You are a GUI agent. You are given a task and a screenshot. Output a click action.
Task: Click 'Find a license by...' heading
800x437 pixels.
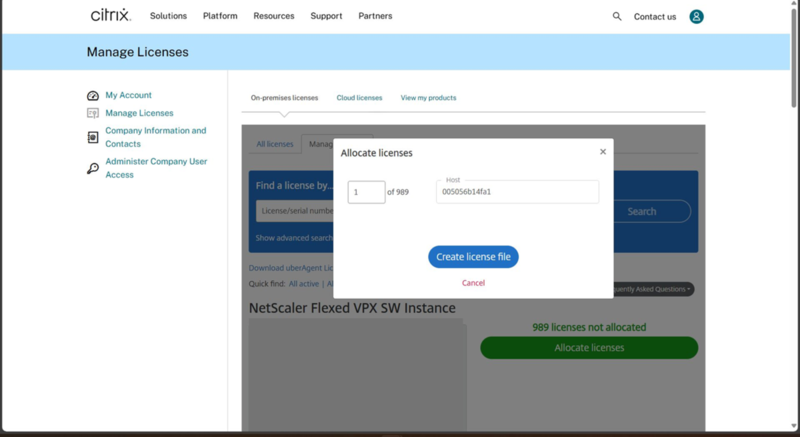pyautogui.click(x=294, y=186)
